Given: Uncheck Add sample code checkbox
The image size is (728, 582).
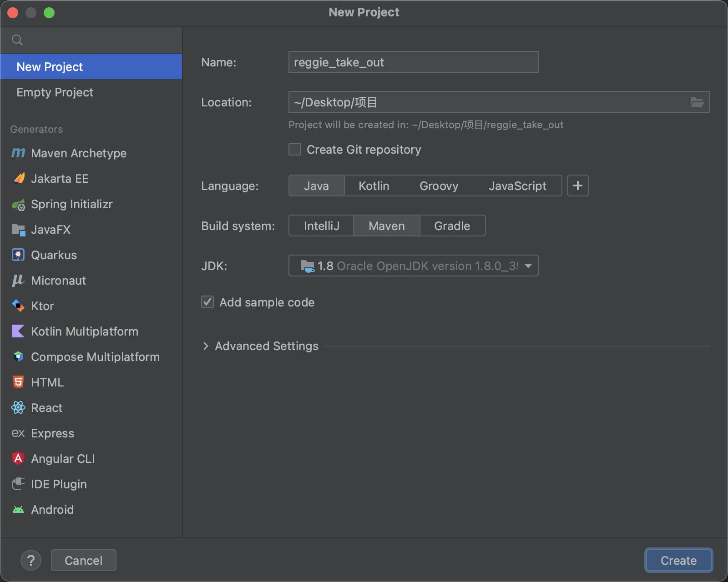Looking at the screenshot, I should click(x=207, y=302).
